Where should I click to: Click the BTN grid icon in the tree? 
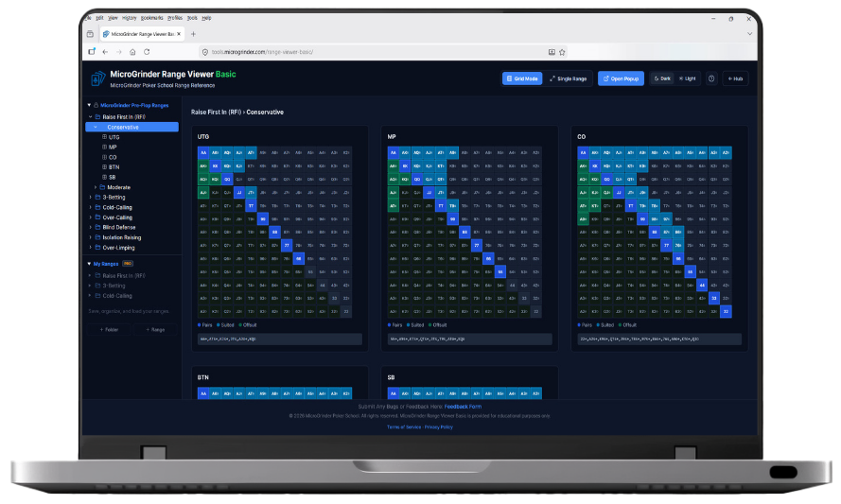(105, 167)
